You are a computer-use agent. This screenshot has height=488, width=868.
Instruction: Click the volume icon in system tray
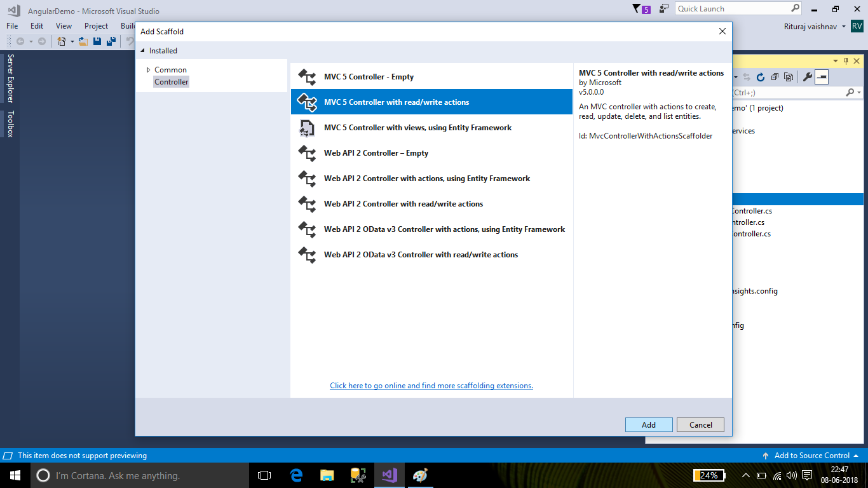[x=791, y=475]
